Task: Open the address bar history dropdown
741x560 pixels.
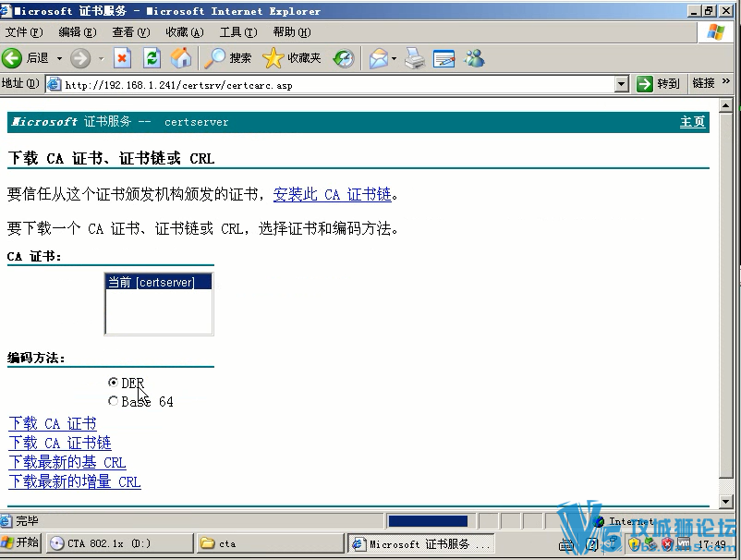Action: [622, 85]
